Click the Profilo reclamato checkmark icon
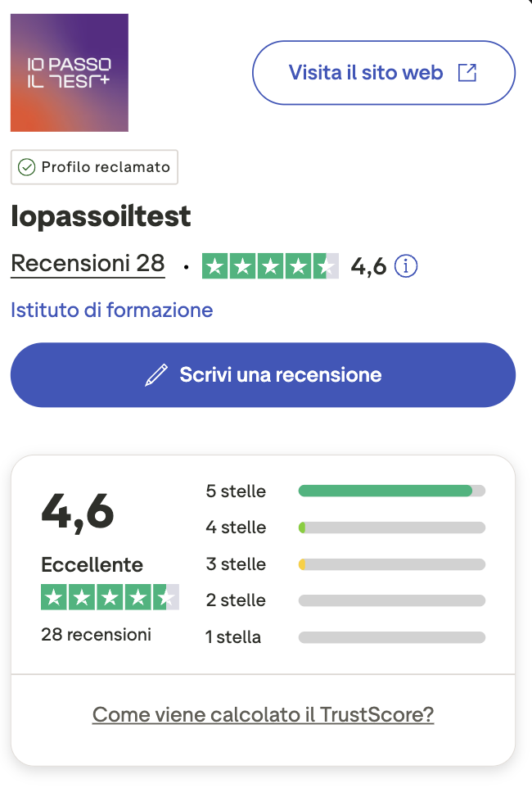The width and height of the screenshot is (532, 788). tap(27, 167)
